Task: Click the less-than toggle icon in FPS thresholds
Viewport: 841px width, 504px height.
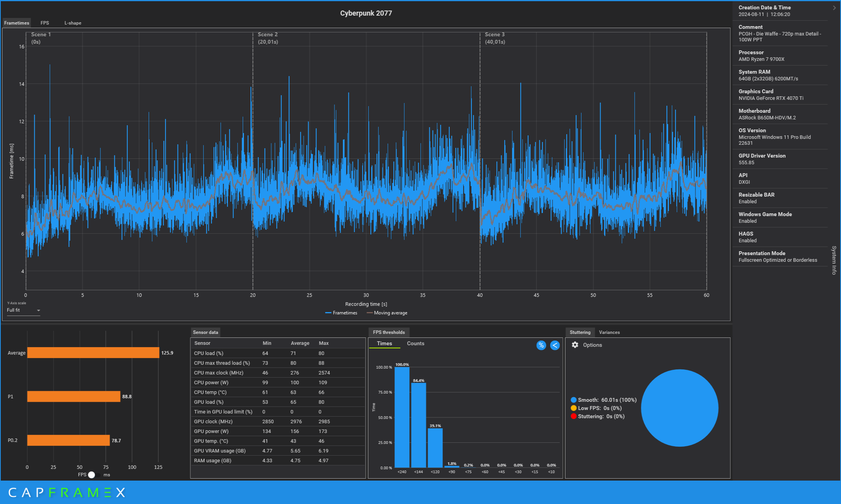Action: (x=555, y=345)
